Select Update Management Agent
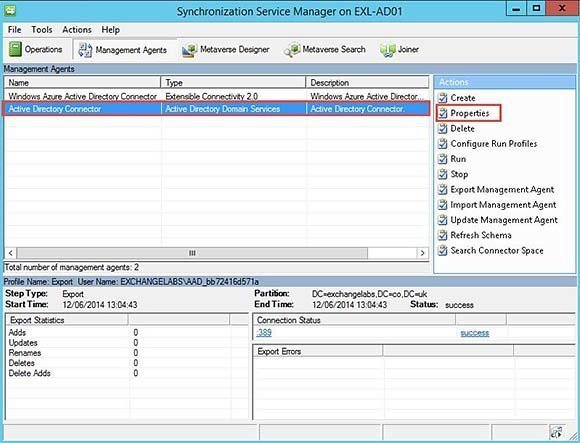Image resolution: width=580 pixels, height=443 pixels. pyautogui.click(x=504, y=220)
